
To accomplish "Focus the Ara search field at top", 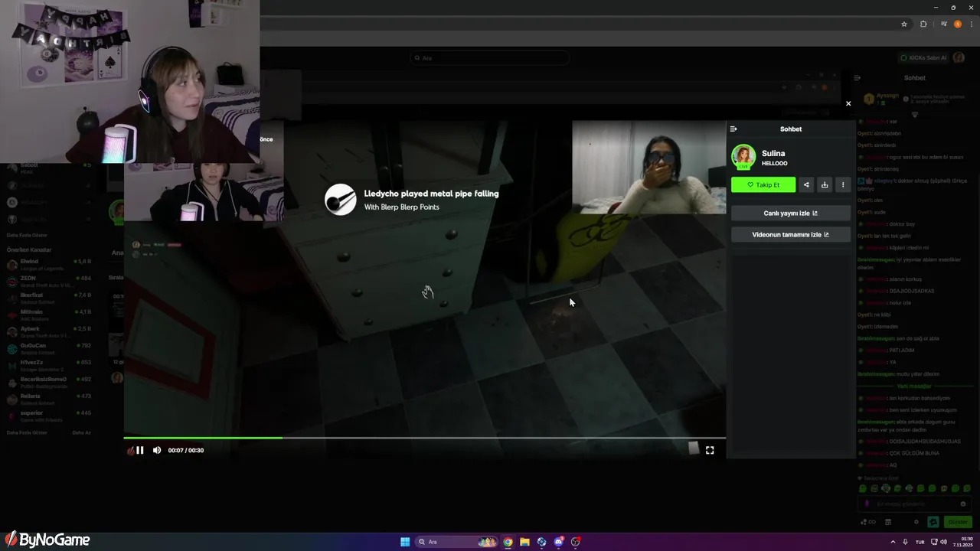I will pos(490,58).
